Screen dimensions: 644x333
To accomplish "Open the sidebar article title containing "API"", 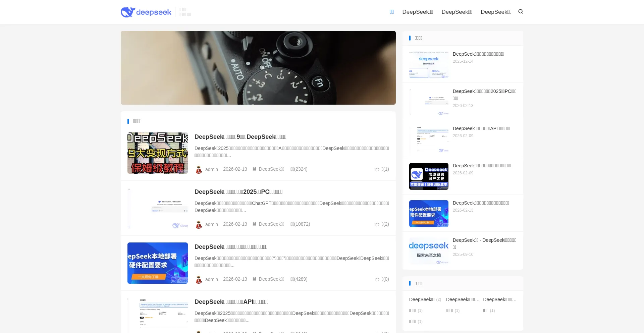I will tap(481, 128).
